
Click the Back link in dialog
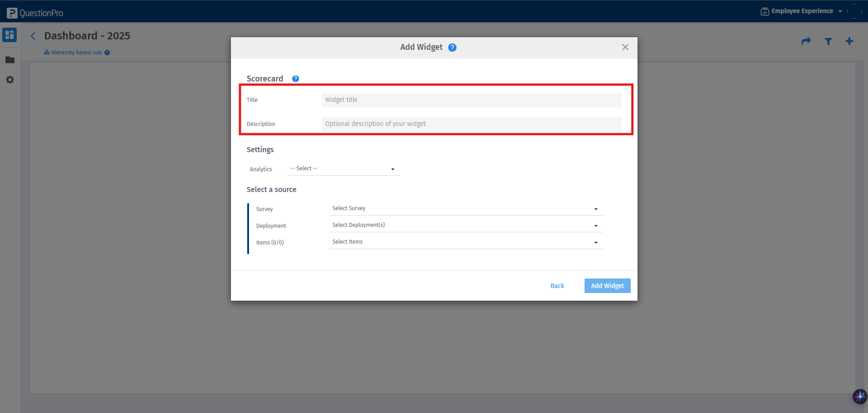tap(557, 285)
